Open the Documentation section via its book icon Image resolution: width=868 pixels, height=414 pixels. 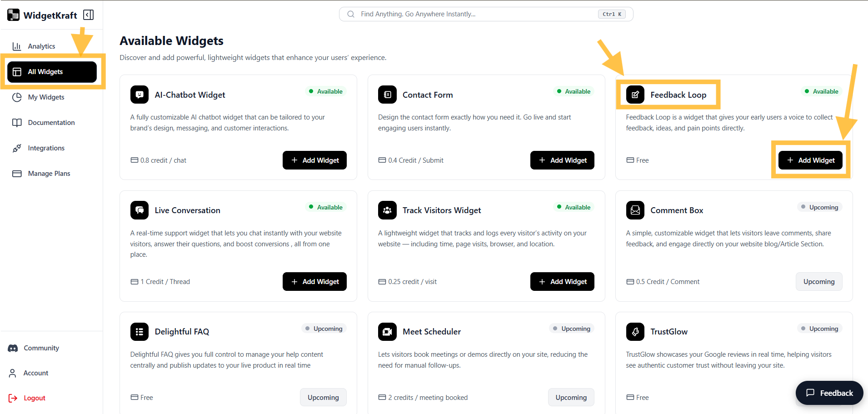(17, 122)
